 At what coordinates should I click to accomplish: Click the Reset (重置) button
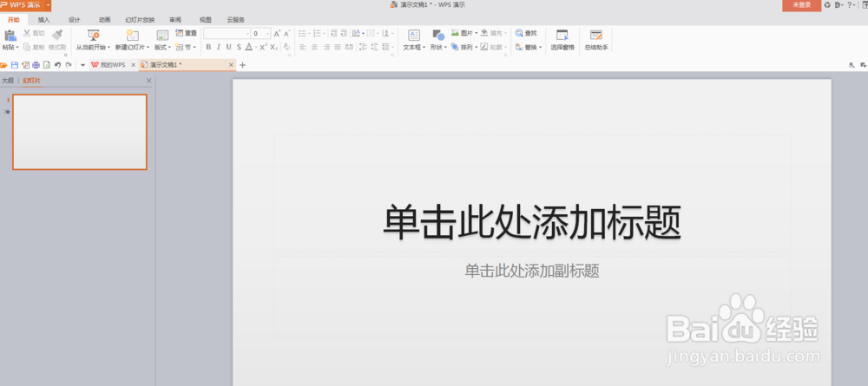[186, 33]
